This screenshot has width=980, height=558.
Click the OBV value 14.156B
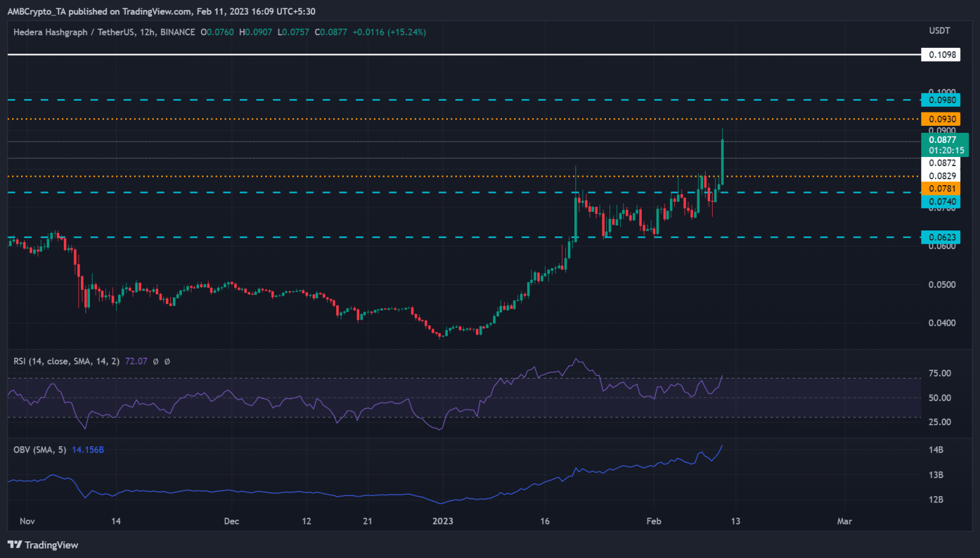coord(88,450)
